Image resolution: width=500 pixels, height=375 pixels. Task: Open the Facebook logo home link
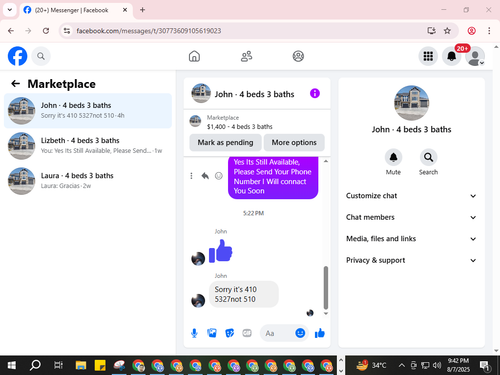pos(17,56)
